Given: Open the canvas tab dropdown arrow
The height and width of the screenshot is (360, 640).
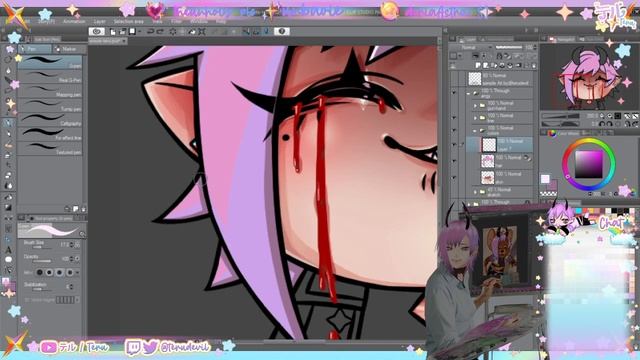Looking at the screenshot, I should tap(124, 41).
